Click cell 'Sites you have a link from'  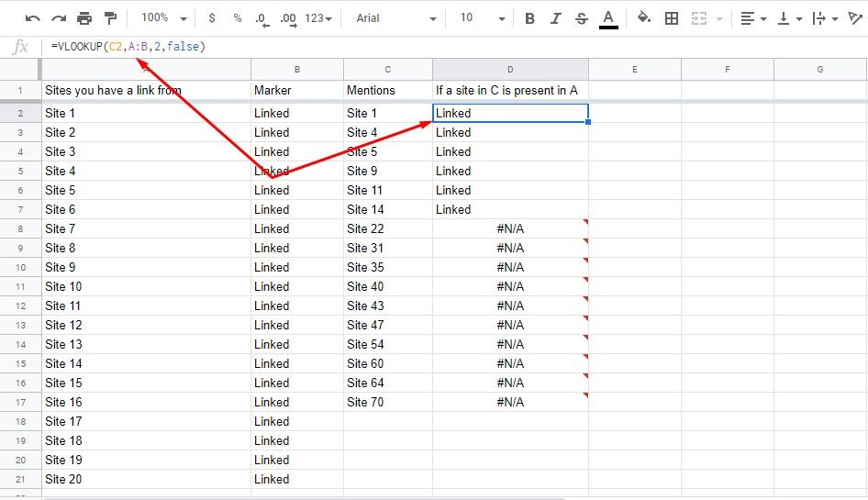(147, 90)
